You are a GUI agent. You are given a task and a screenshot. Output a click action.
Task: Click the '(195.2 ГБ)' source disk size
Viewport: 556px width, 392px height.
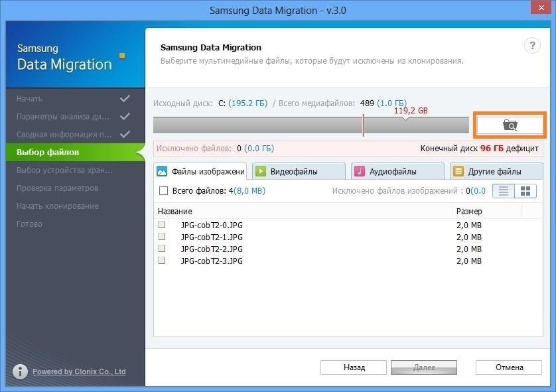[248, 103]
